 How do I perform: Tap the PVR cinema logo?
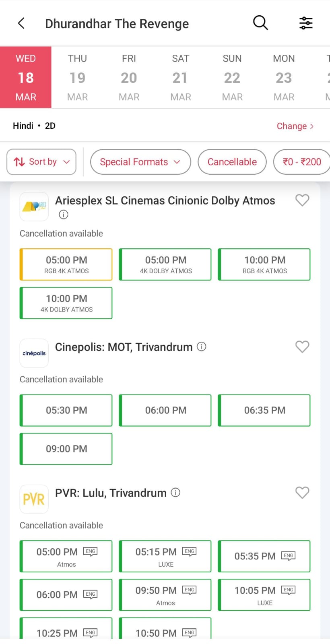click(34, 500)
